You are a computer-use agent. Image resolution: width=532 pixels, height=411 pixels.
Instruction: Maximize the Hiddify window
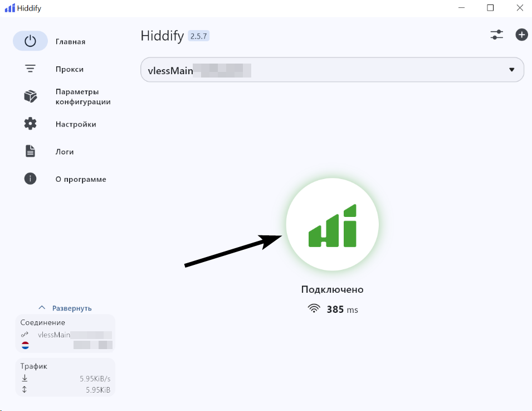coord(490,8)
